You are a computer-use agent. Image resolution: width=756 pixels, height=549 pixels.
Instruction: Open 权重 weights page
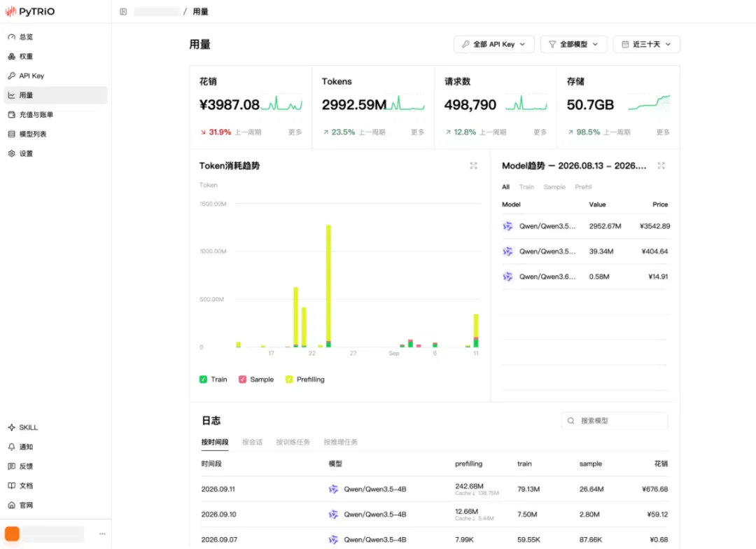coord(55,57)
